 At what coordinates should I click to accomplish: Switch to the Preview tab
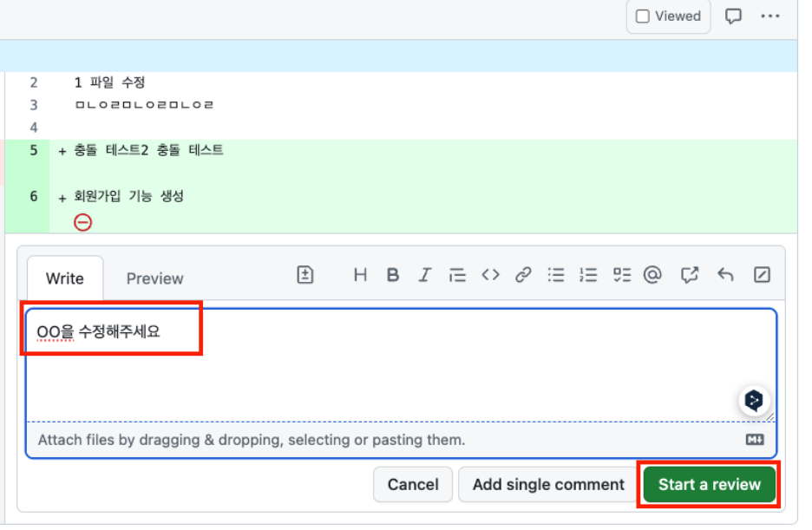(154, 278)
